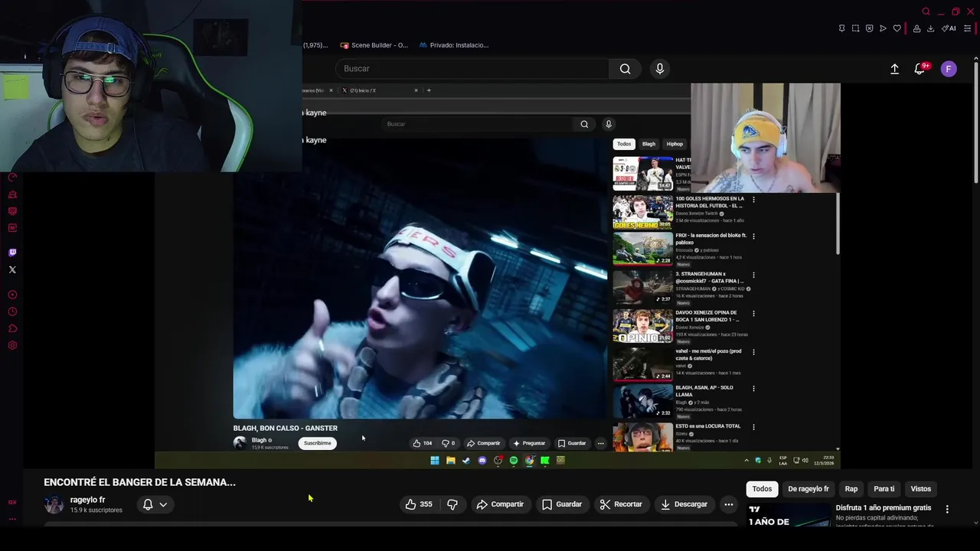Open the account profile icon in toolbar

pos(916,28)
